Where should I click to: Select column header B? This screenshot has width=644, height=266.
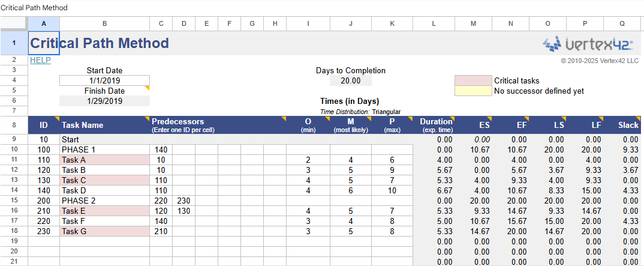click(x=104, y=23)
